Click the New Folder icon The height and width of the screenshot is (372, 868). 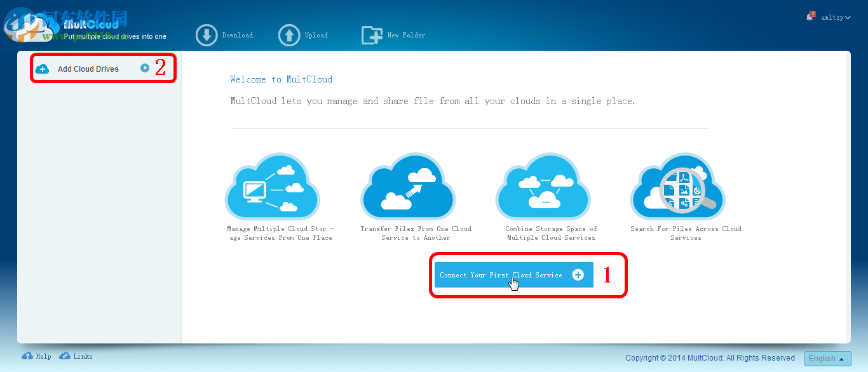(x=372, y=35)
